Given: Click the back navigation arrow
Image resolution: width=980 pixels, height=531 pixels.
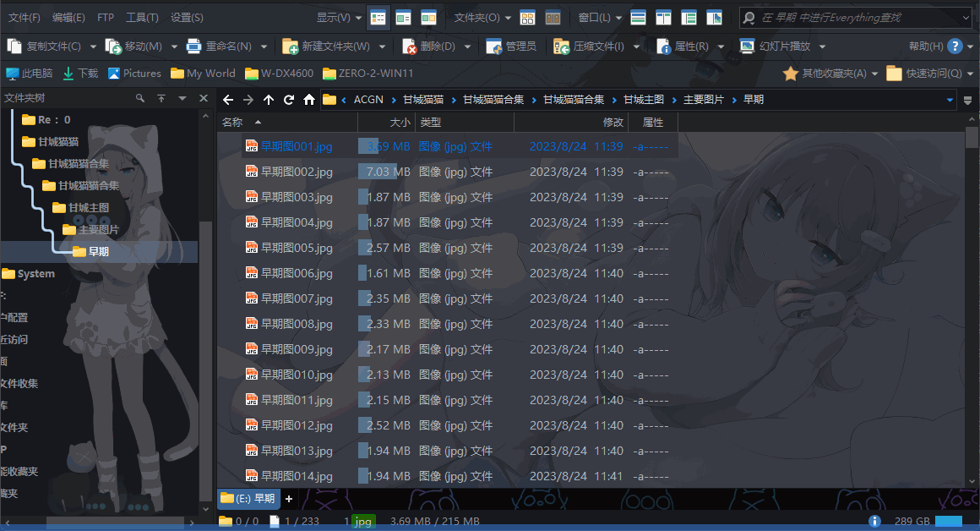Looking at the screenshot, I should 228,100.
